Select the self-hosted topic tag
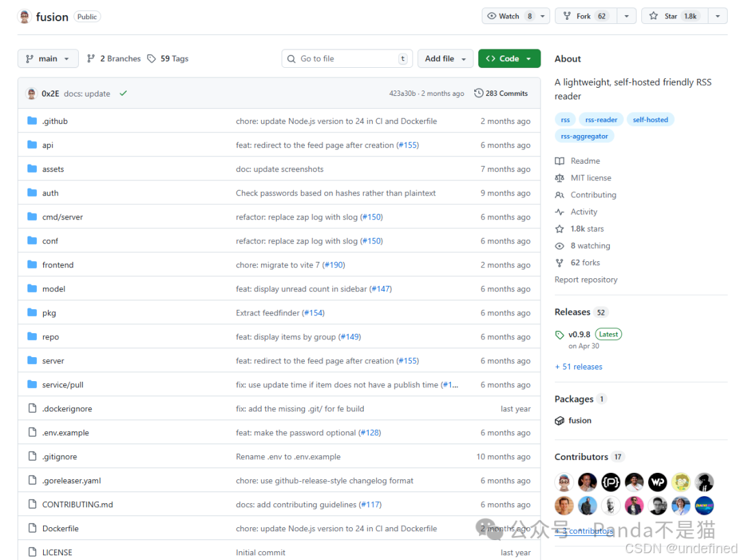740x560 pixels. click(650, 120)
